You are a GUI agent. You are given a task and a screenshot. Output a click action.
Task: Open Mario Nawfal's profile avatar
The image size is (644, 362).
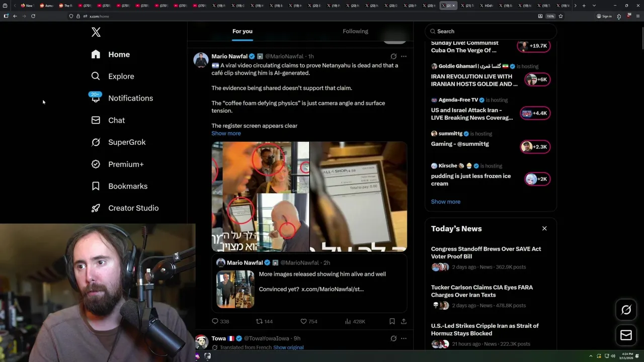201,60
